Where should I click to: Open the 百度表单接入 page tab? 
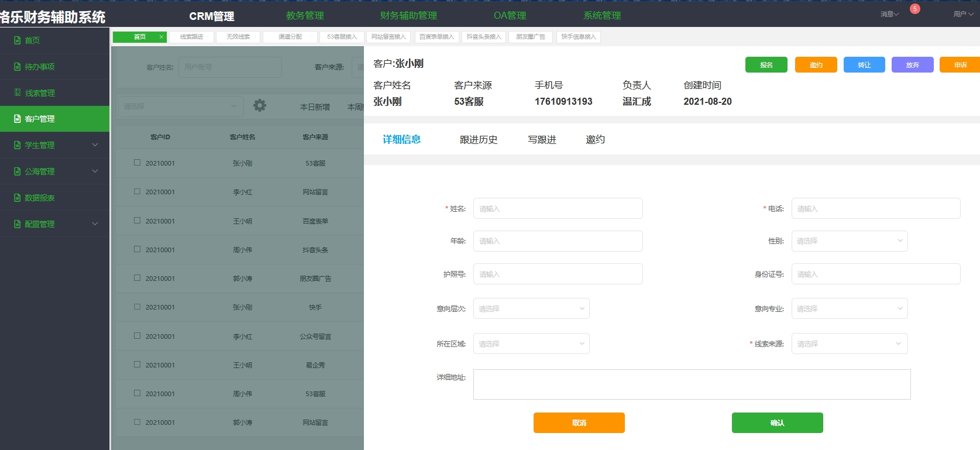coord(436,37)
